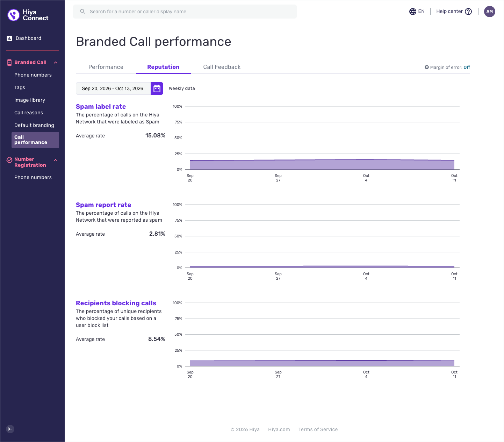Image resolution: width=504 pixels, height=442 pixels.
Task: Click the 8.54% average rate value
Action: (157, 339)
